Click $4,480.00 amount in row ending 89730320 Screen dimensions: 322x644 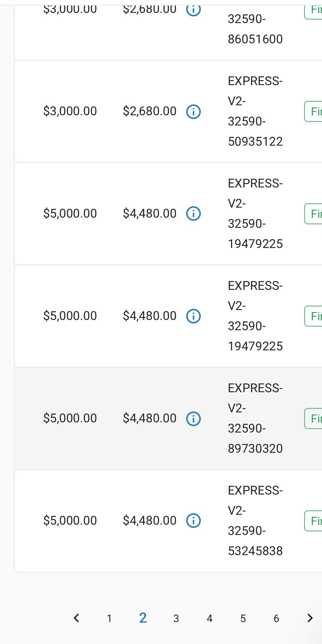click(150, 418)
